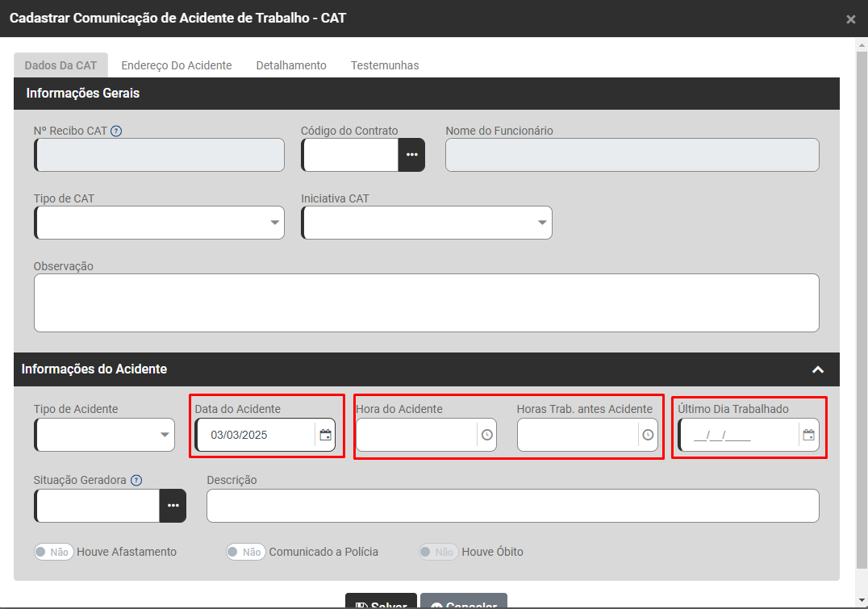Screen dimensions: 868x609
Task: Close the CAT registration dialog
Action: click(850, 19)
